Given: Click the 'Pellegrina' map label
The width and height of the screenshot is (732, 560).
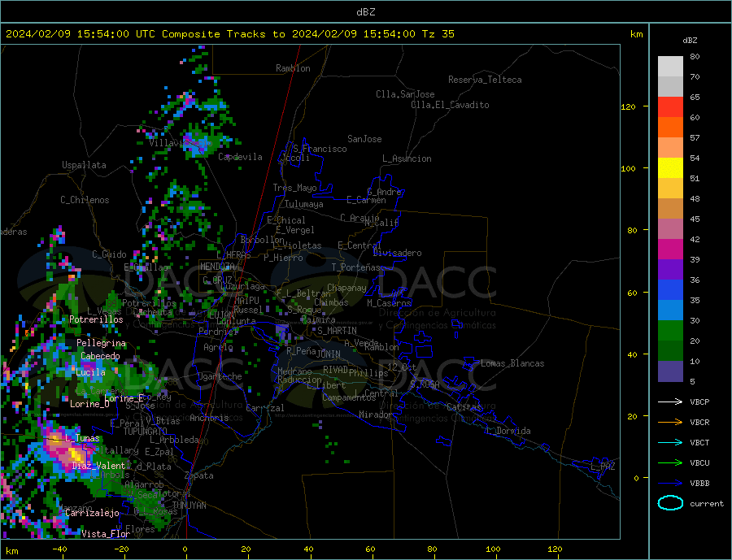Looking at the screenshot, I should 101,343.
